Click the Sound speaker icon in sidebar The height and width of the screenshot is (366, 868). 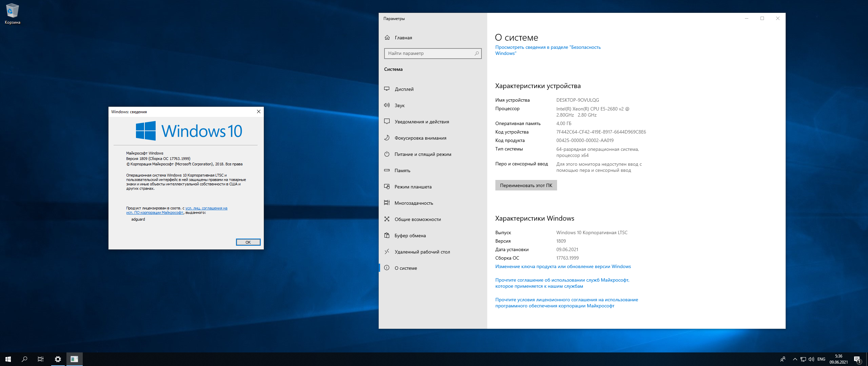tap(387, 105)
